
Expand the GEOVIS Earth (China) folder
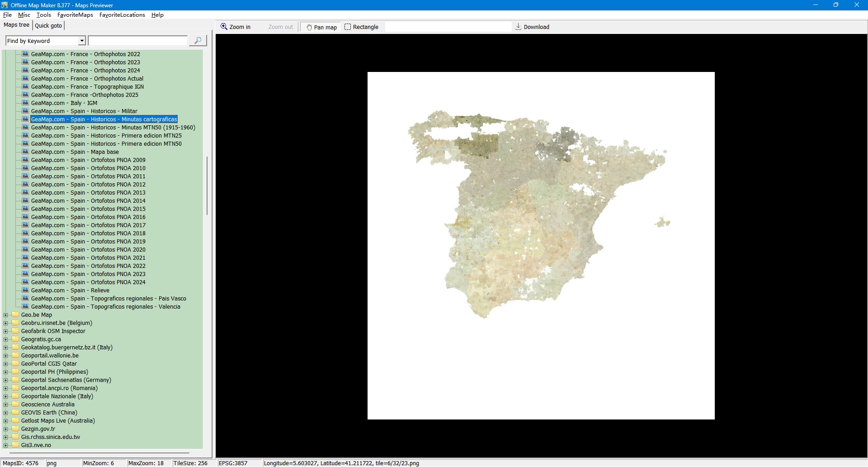coord(6,413)
